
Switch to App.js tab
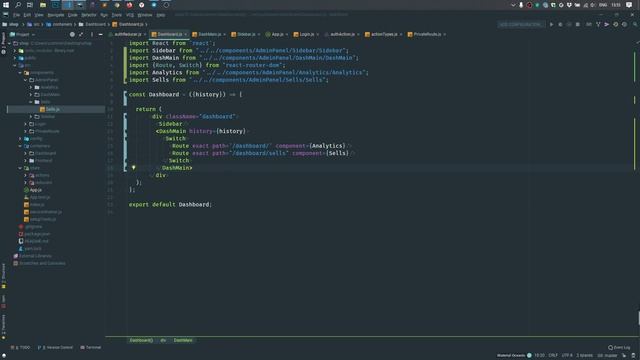click(277, 34)
